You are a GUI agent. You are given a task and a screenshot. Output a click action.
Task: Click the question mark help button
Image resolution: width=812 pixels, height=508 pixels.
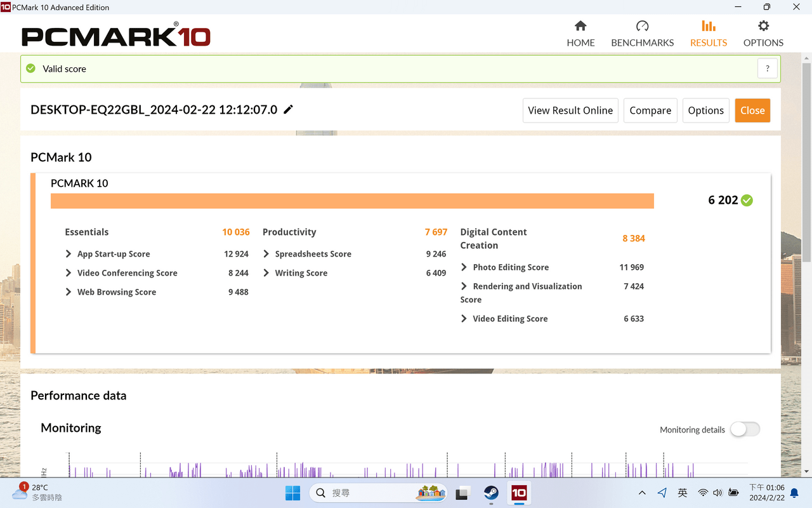pos(768,69)
